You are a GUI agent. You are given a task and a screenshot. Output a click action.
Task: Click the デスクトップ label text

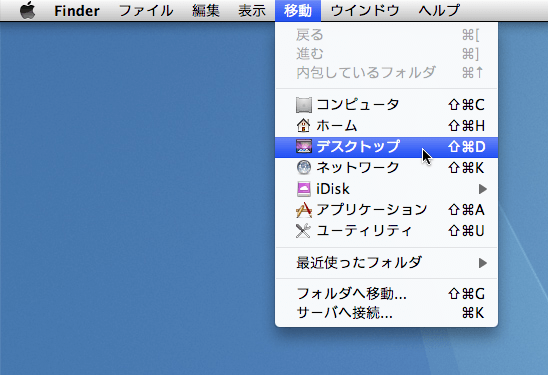coord(358,147)
